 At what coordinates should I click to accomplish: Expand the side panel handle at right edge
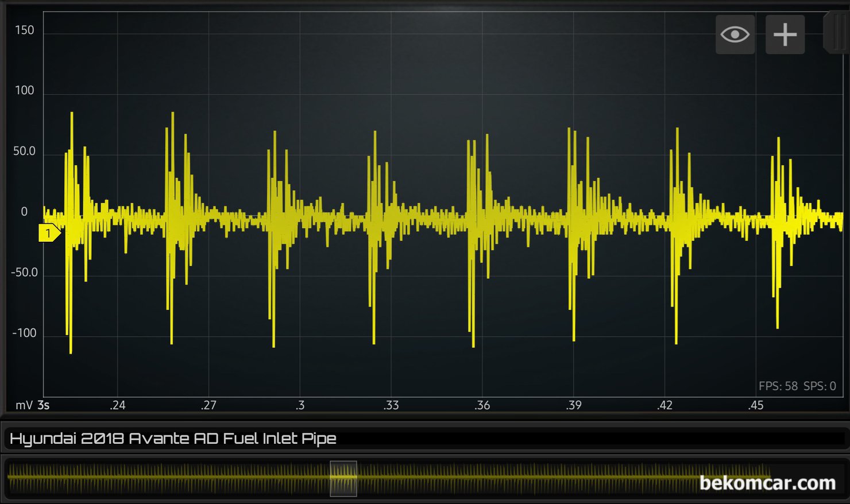coord(836,32)
